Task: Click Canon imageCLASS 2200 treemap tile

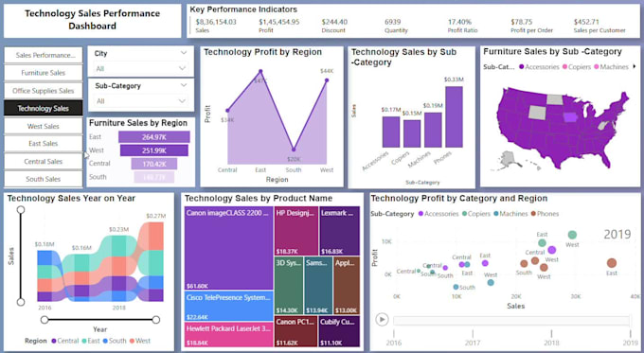Action: (x=229, y=248)
